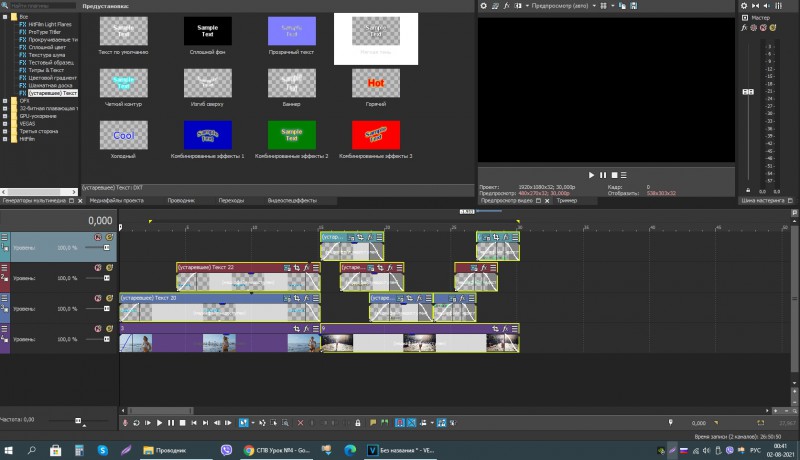Viewport: 800px width, 460px height.
Task: Solo video track 3
Action: pyautogui.click(x=109, y=298)
